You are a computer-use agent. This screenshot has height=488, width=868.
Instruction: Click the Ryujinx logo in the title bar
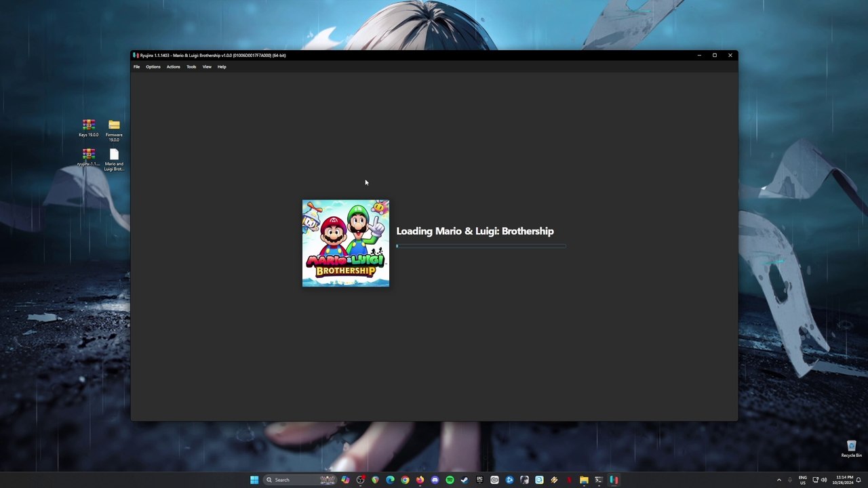(136, 56)
